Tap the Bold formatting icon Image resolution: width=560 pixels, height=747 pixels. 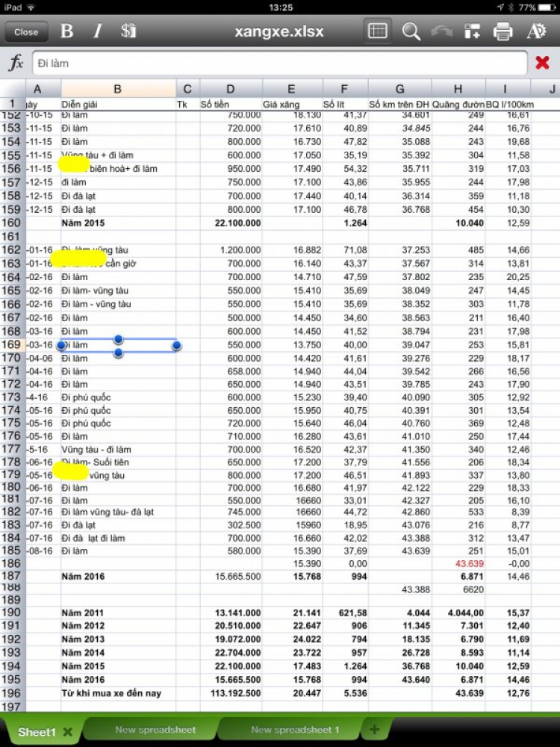click(x=66, y=31)
